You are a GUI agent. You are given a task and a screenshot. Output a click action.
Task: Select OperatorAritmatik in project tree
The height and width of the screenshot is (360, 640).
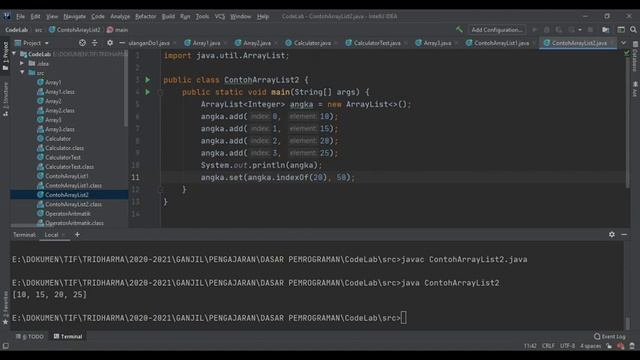pyautogui.click(x=68, y=213)
